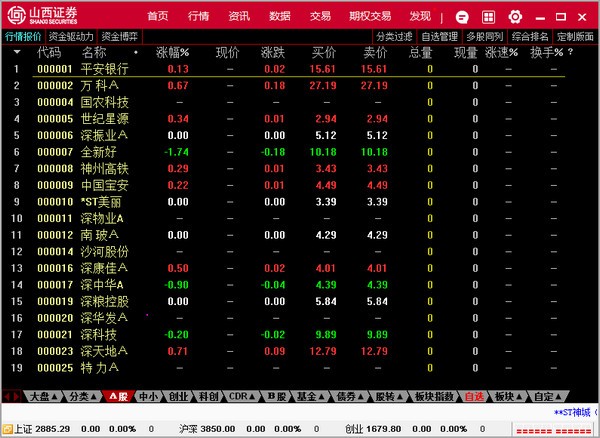Open the message chat bubble icon
Viewport: 600px width, 438px height.
(x=462, y=16)
